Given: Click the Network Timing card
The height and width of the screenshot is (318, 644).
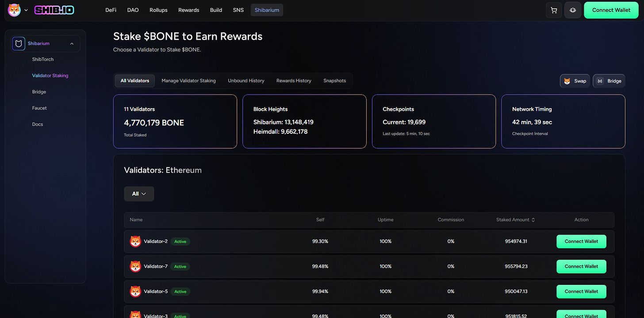Looking at the screenshot, I should (x=563, y=121).
